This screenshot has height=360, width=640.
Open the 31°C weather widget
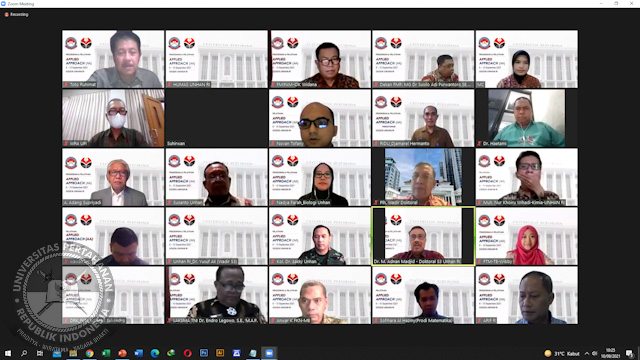(562, 353)
